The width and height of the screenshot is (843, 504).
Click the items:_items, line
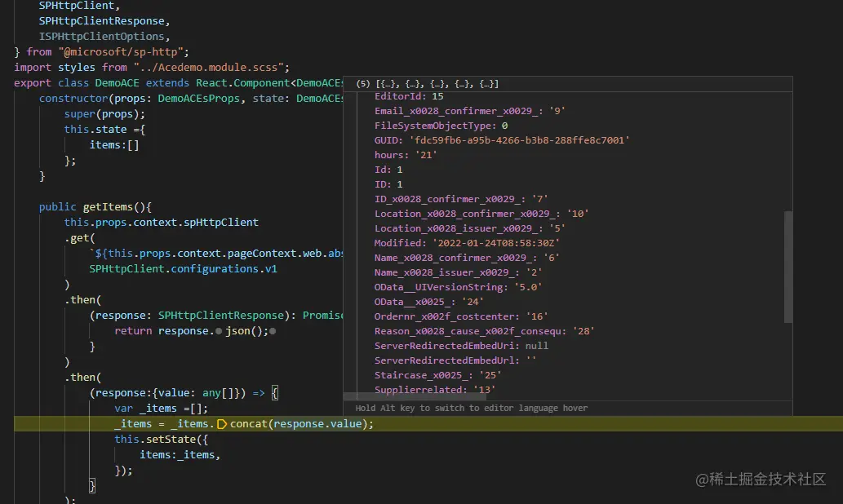(x=180, y=455)
